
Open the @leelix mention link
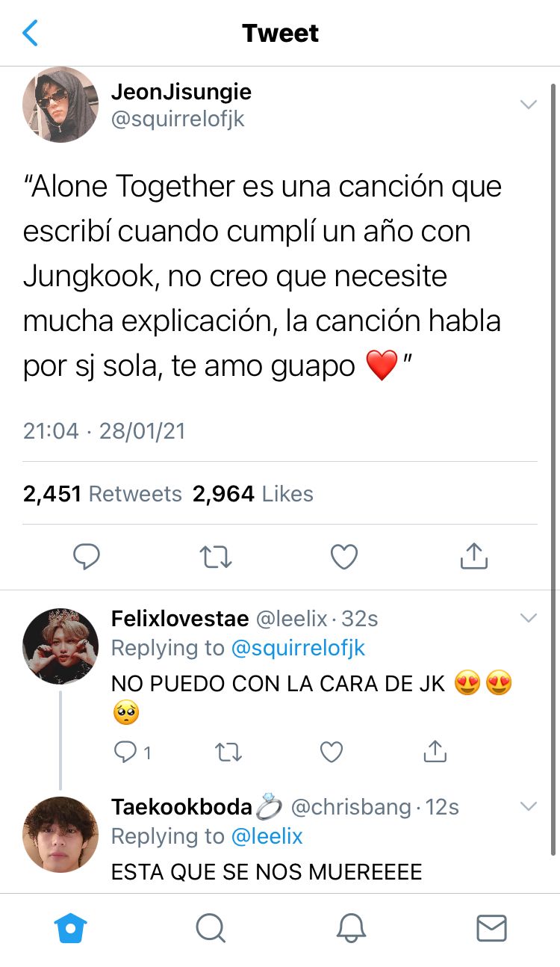(x=267, y=836)
